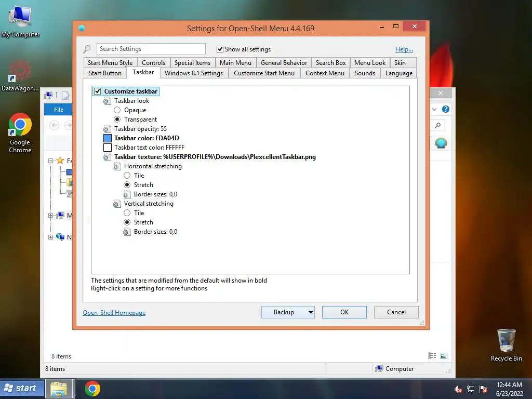
Task: Open the Special Items tab
Action: click(x=192, y=63)
